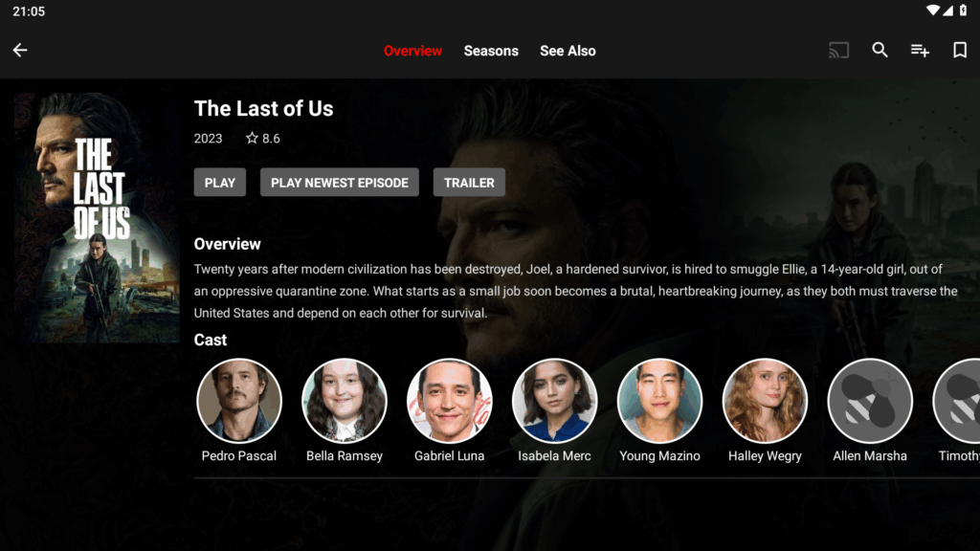Open the See Also tab

(x=568, y=51)
